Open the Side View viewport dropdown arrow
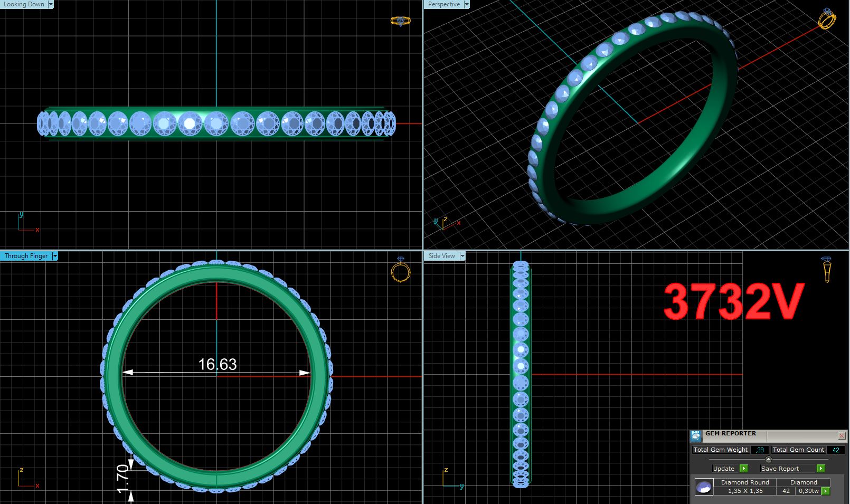This screenshot has height=504, width=850. click(462, 256)
